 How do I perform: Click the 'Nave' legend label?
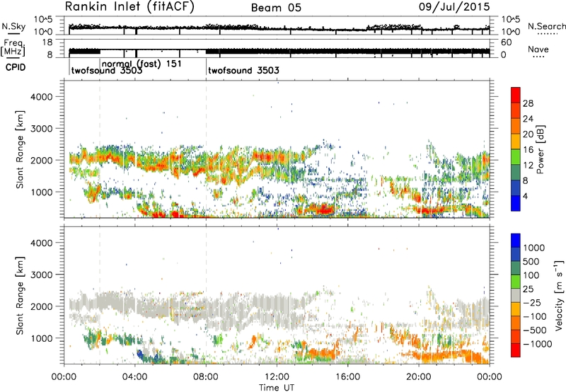tap(538, 50)
